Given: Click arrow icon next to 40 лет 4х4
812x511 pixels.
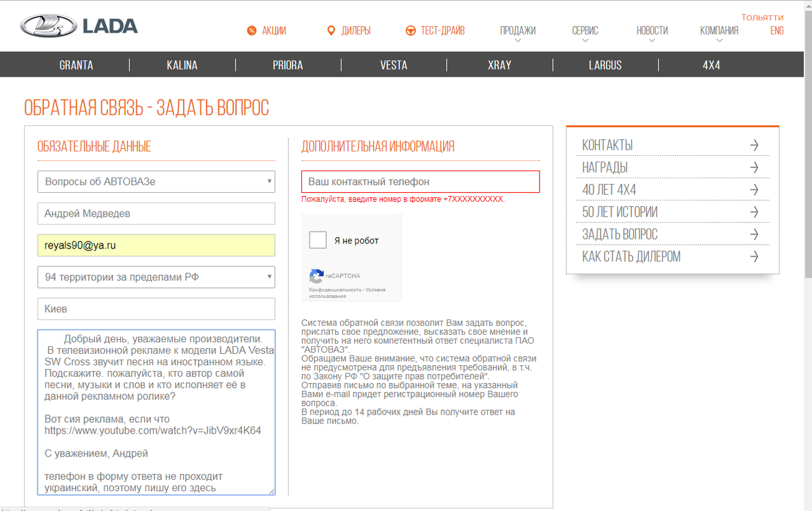Looking at the screenshot, I should pos(754,190).
